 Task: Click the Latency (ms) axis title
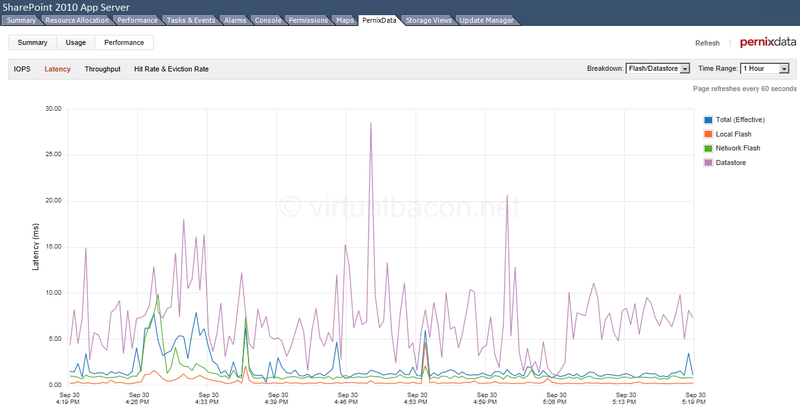(x=36, y=246)
